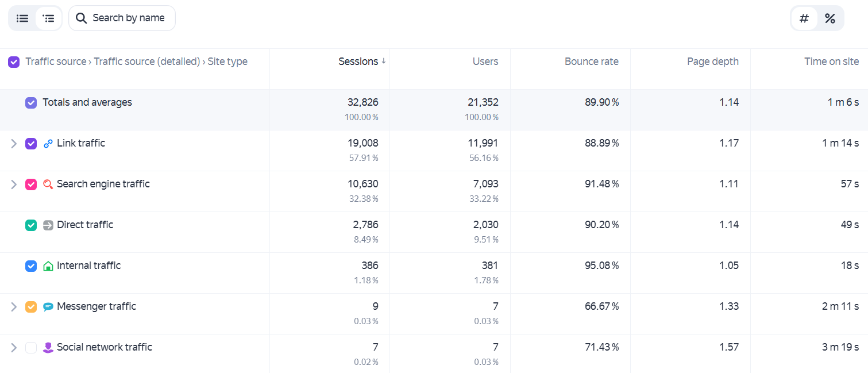Image resolution: width=868 pixels, height=373 pixels.
Task: Open the Social network traffic entry
Action: click(x=105, y=347)
